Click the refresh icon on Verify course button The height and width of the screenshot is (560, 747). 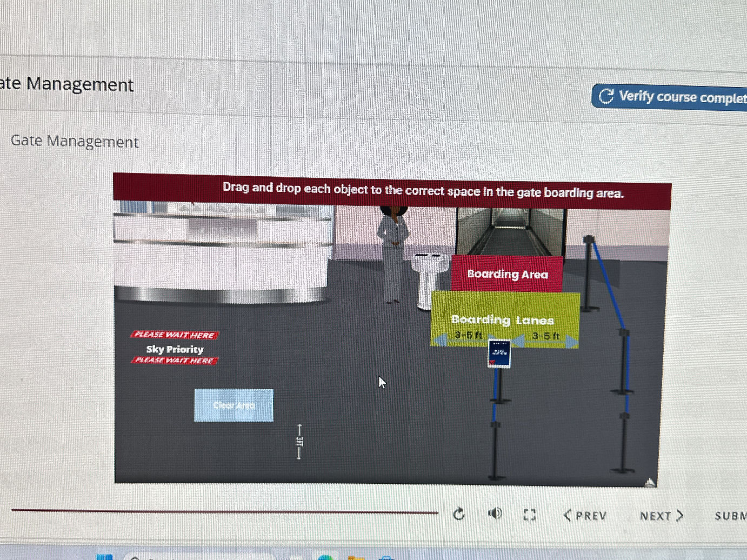(606, 96)
